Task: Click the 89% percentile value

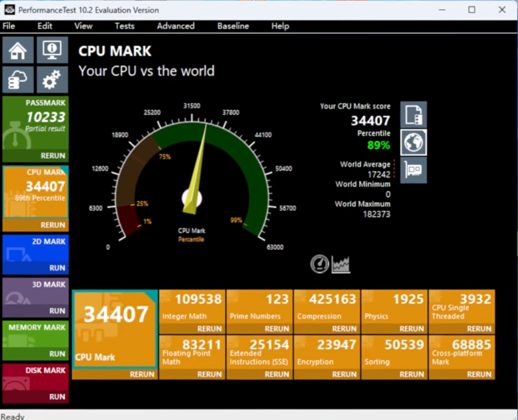Action: (379, 145)
